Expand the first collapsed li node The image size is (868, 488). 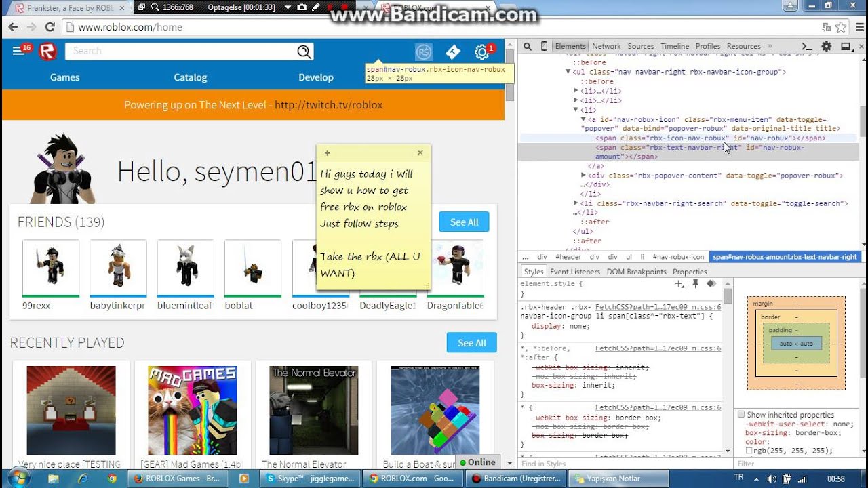coord(576,91)
